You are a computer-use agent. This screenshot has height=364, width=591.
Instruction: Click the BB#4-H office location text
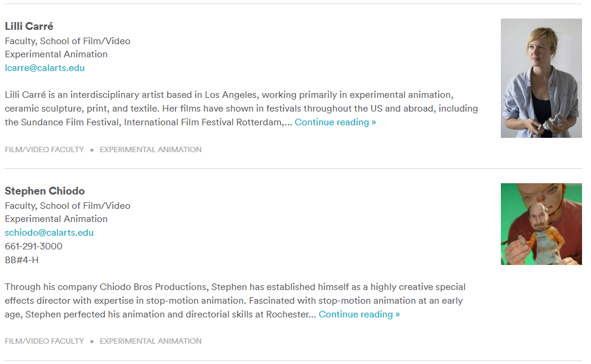point(21,260)
